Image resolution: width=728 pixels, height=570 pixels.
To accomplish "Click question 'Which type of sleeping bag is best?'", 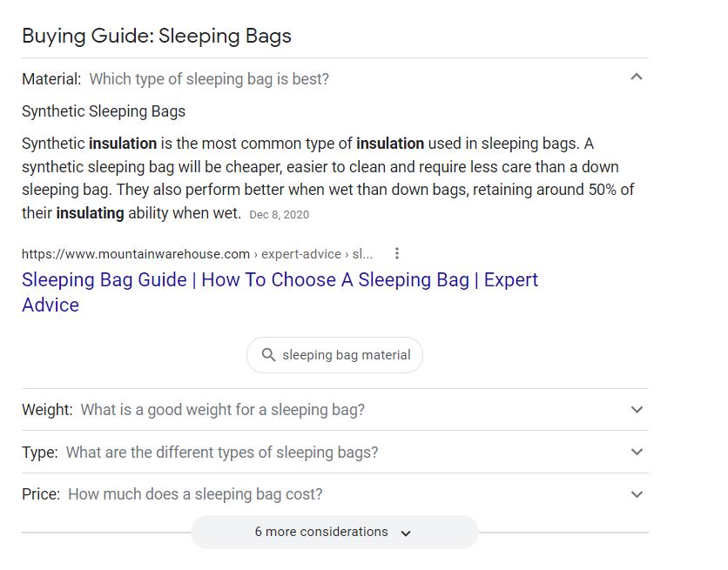I will 209,79.
